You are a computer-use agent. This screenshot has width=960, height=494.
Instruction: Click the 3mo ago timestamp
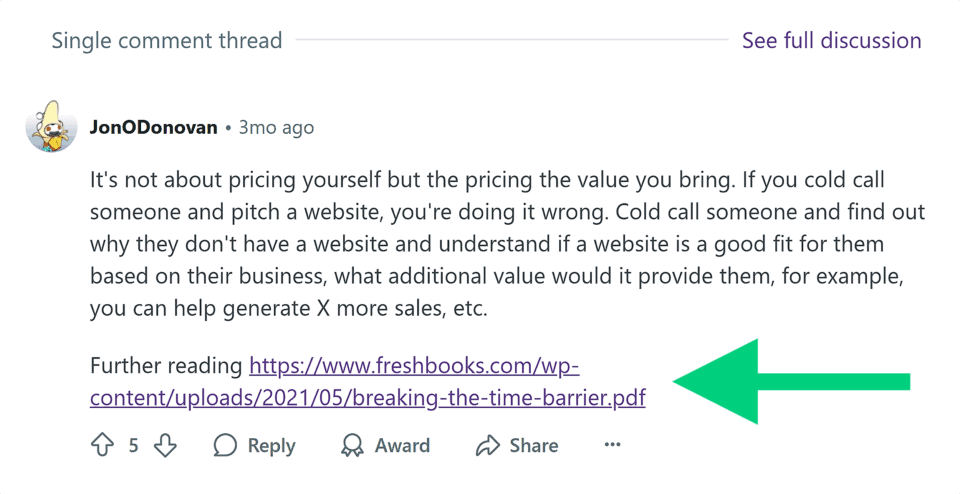(x=276, y=128)
